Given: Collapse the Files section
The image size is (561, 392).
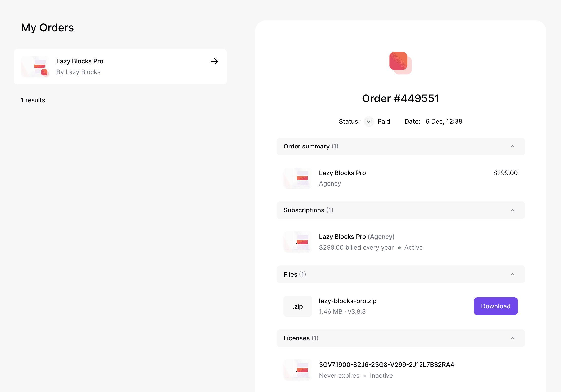Looking at the screenshot, I should 513,274.
